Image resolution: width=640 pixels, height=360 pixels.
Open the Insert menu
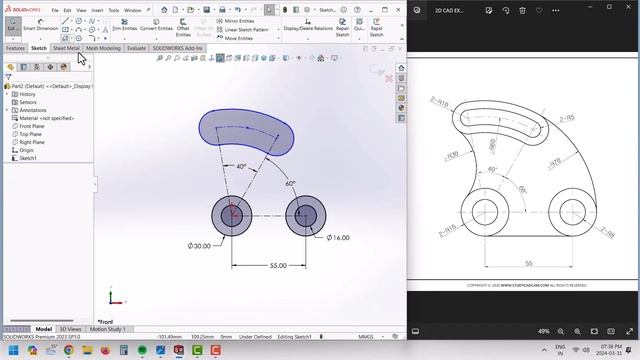click(x=97, y=10)
